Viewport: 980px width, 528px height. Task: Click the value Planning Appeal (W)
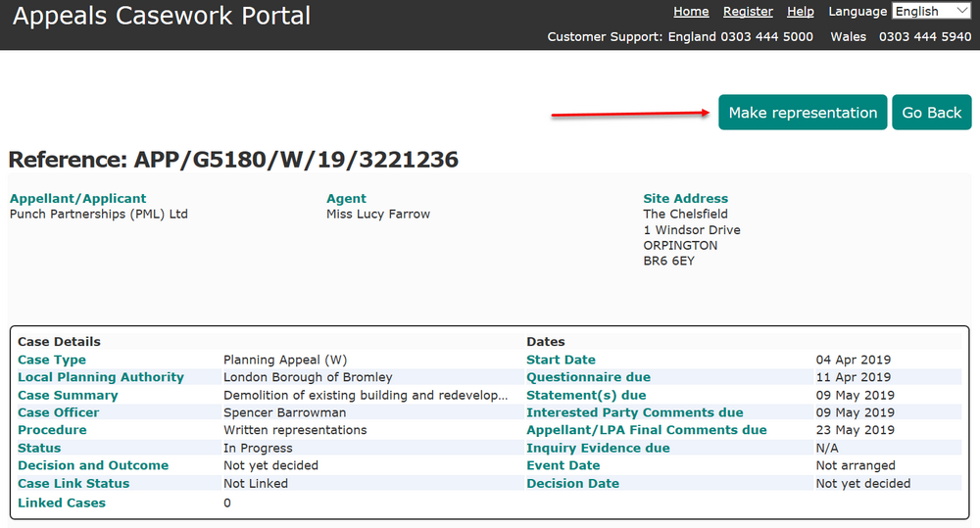pyautogui.click(x=285, y=360)
